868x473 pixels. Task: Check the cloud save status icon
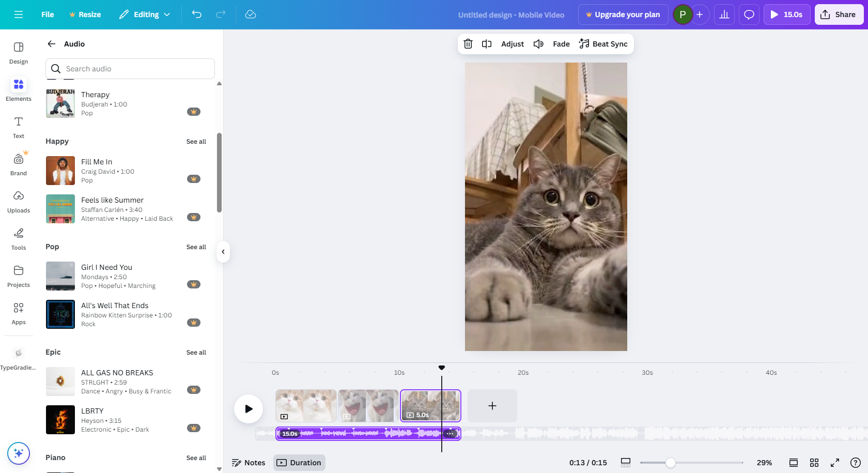(251, 14)
